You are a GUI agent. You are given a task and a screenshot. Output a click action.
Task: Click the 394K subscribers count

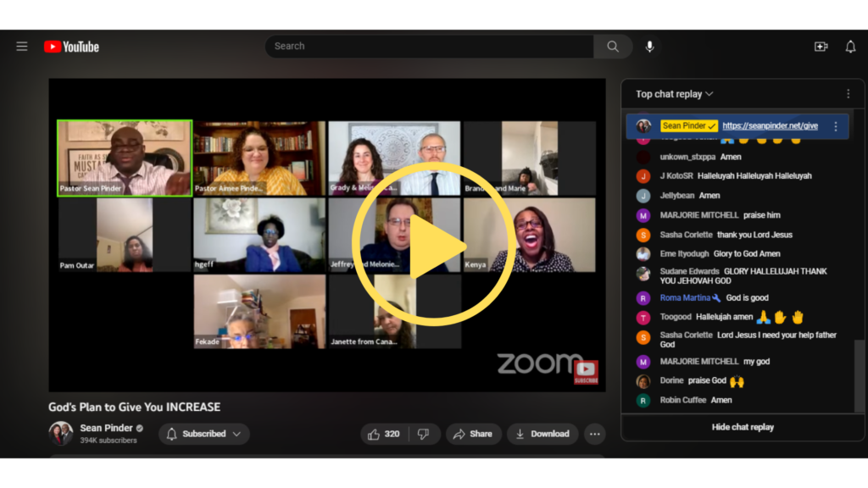tap(108, 441)
